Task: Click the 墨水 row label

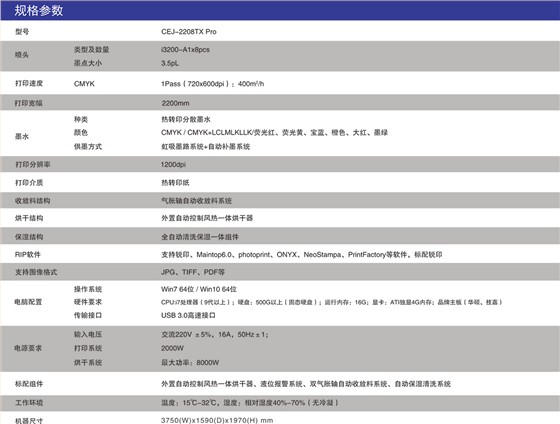Action: pyautogui.click(x=22, y=136)
